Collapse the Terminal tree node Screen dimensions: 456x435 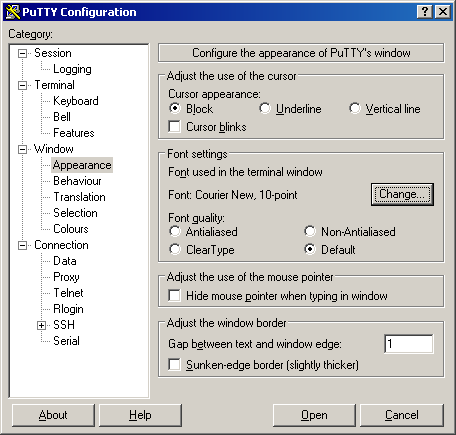pos(22,85)
